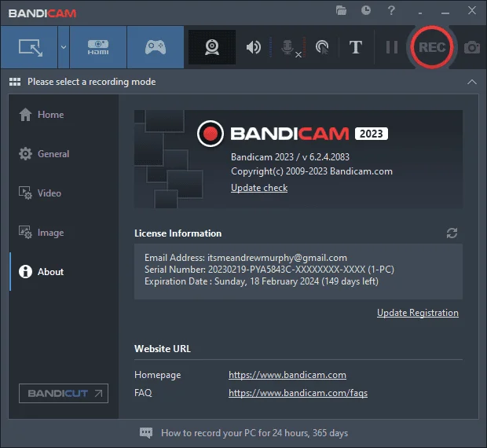Click the email address license text
The width and height of the screenshot is (487, 448).
[246, 258]
